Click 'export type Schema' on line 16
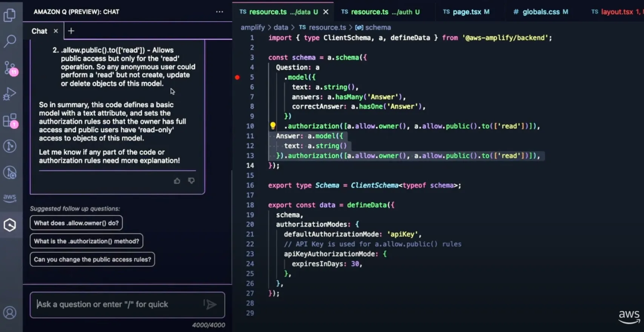 304,185
